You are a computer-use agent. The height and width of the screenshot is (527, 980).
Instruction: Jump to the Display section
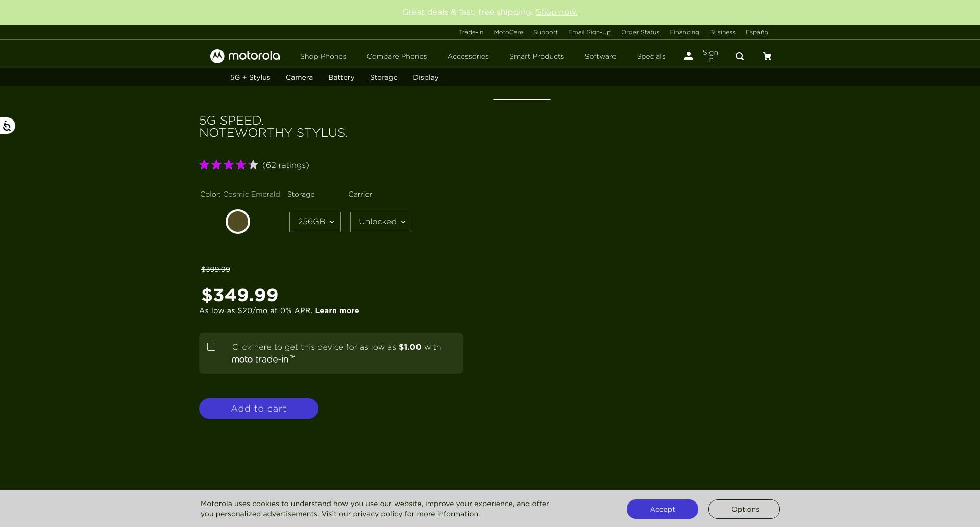426,77
